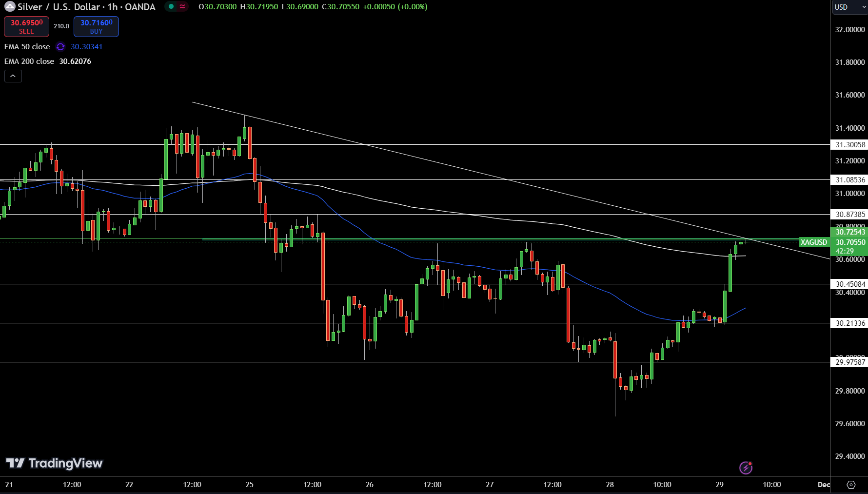This screenshot has width=868, height=494.
Task: Click the 30.71600 BUY button
Action: tap(96, 26)
